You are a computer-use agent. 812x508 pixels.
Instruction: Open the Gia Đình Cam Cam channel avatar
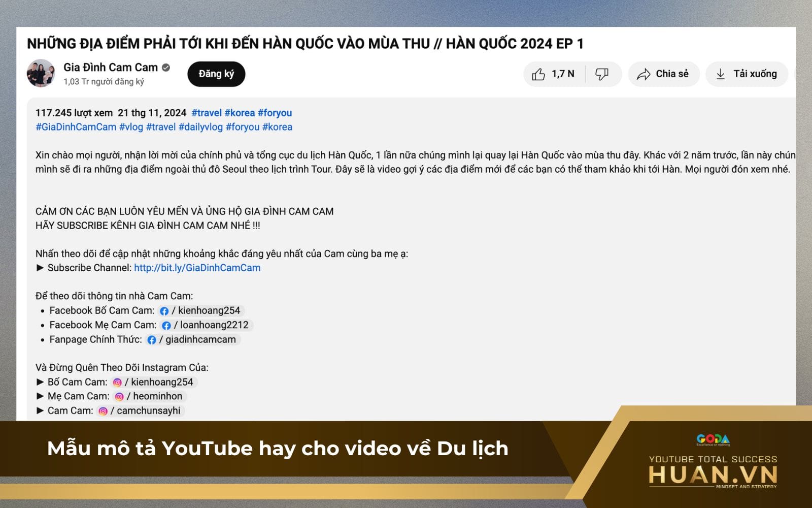[x=41, y=74]
